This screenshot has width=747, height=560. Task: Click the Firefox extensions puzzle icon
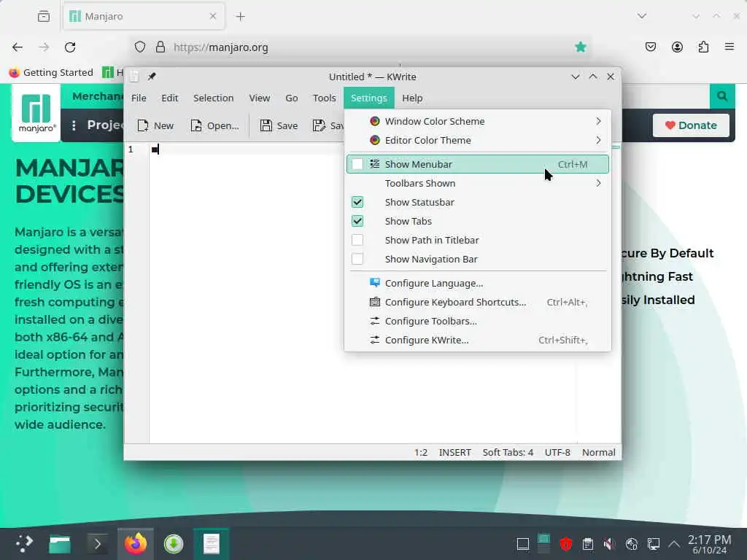703,47
